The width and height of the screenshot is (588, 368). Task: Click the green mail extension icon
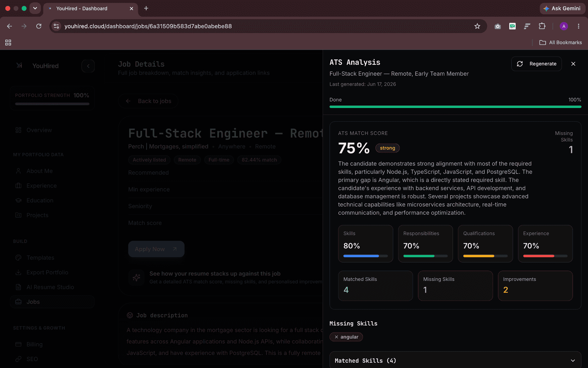coord(512,26)
